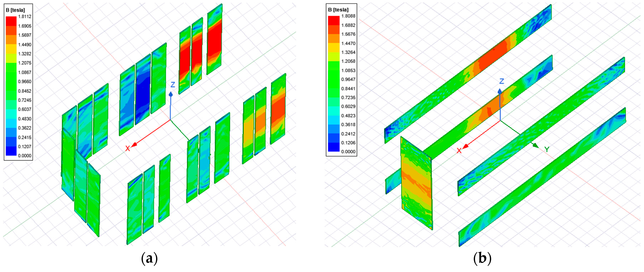
Task: Click the (a) subfigure label
Action: [149, 259]
